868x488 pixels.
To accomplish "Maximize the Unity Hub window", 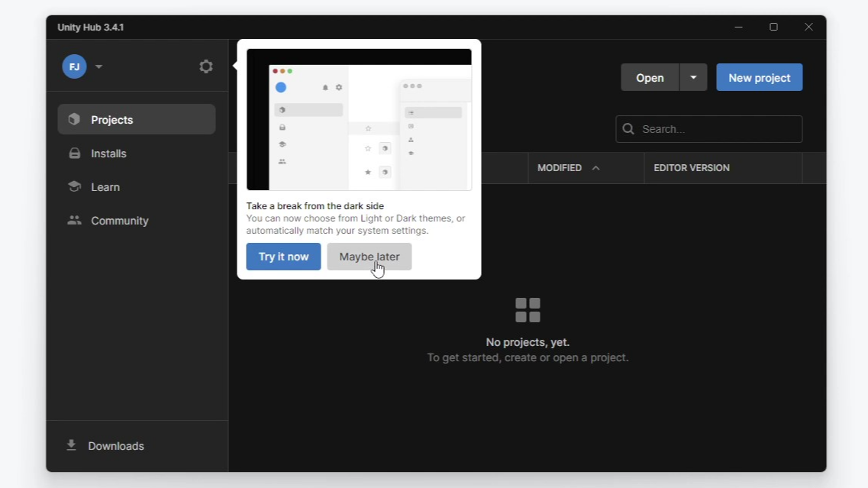I will (773, 27).
